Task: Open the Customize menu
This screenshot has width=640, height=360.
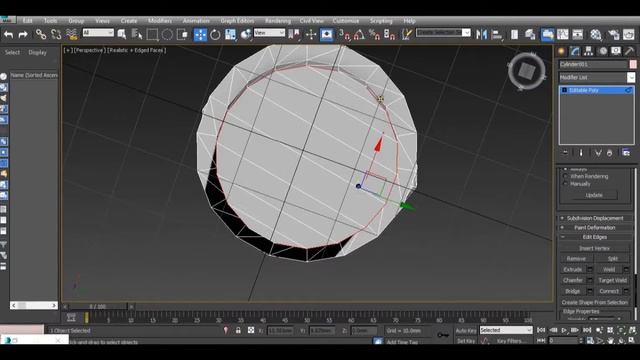Action: (346, 20)
